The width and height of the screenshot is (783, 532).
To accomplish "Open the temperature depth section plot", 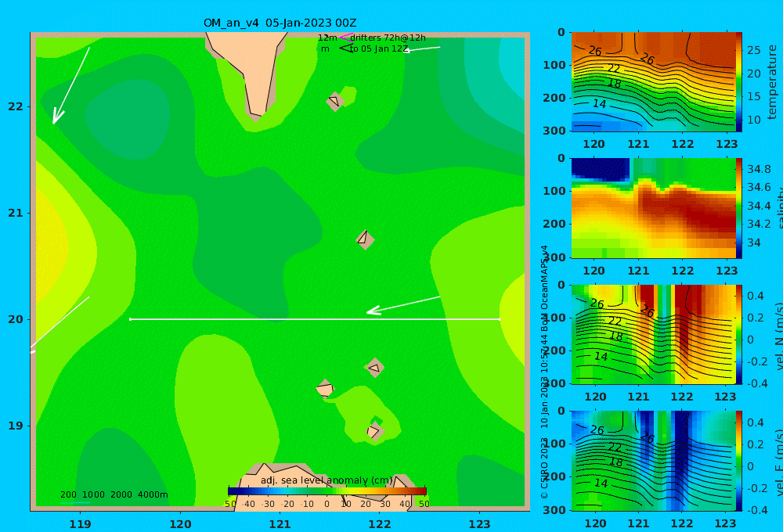I will (653, 82).
